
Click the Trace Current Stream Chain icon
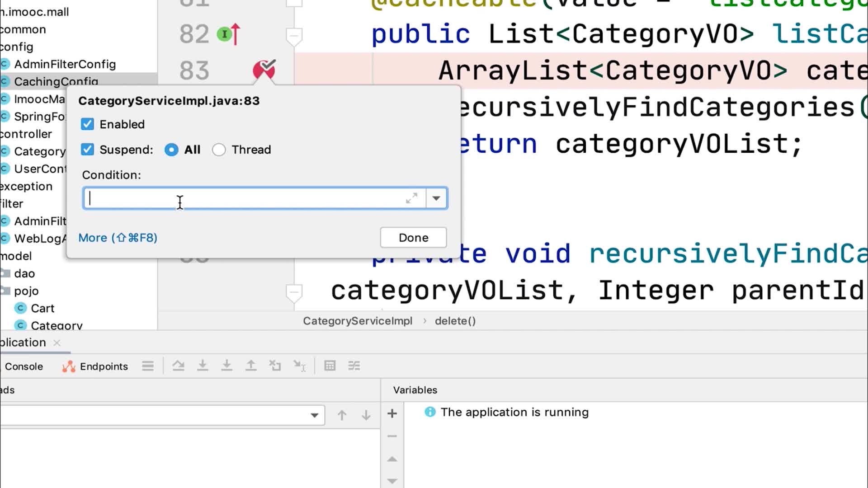tap(354, 366)
